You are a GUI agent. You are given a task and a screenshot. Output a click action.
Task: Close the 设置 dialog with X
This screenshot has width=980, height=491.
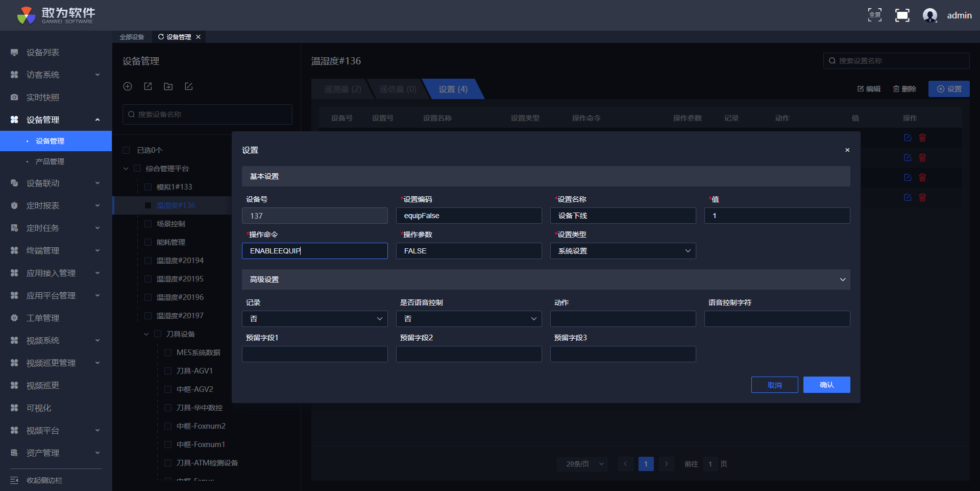click(x=847, y=150)
